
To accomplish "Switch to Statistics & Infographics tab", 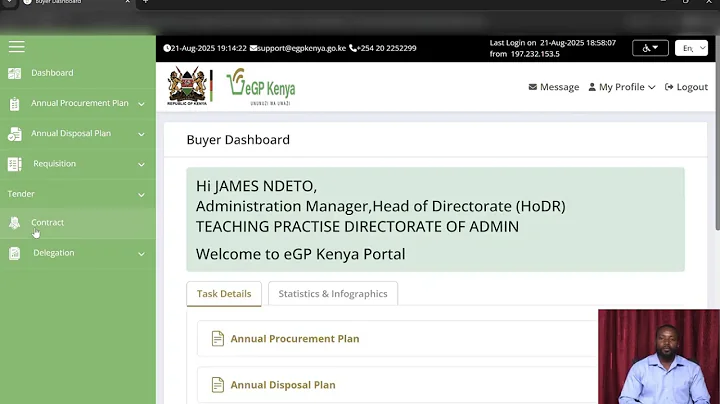I will pyautogui.click(x=333, y=294).
